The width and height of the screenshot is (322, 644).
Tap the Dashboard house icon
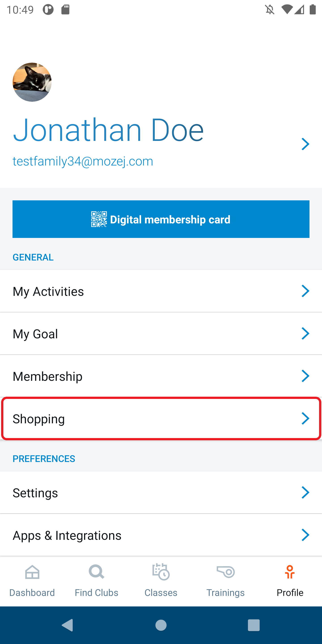tap(32, 572)
